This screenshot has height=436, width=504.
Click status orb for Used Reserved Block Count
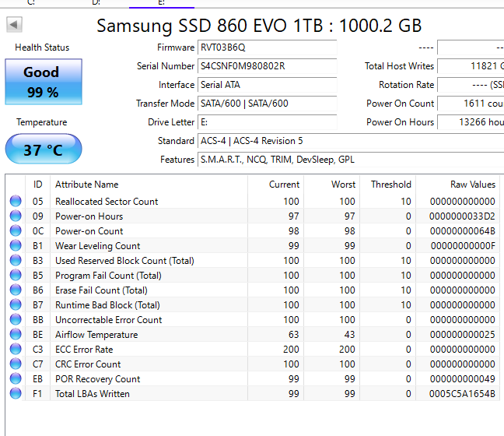click(x=16, y=260)
